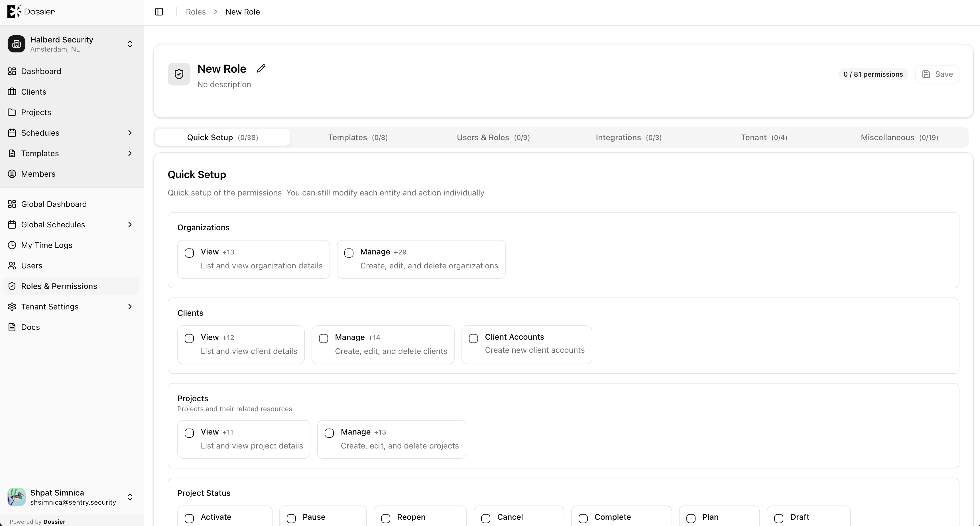This screenshot has height=526, width=980.
Task: Click the Shpat Simnica avatar image
Action: click(x=16, y=497)
